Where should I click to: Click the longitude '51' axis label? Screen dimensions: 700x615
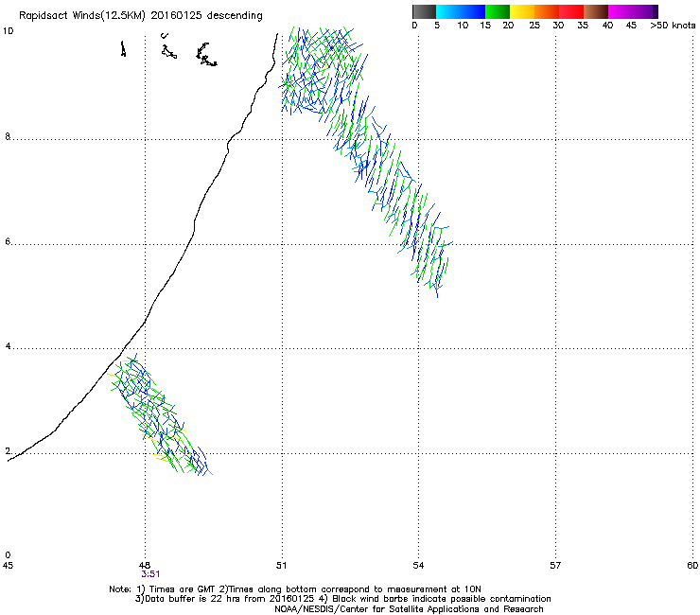(281, 566)
